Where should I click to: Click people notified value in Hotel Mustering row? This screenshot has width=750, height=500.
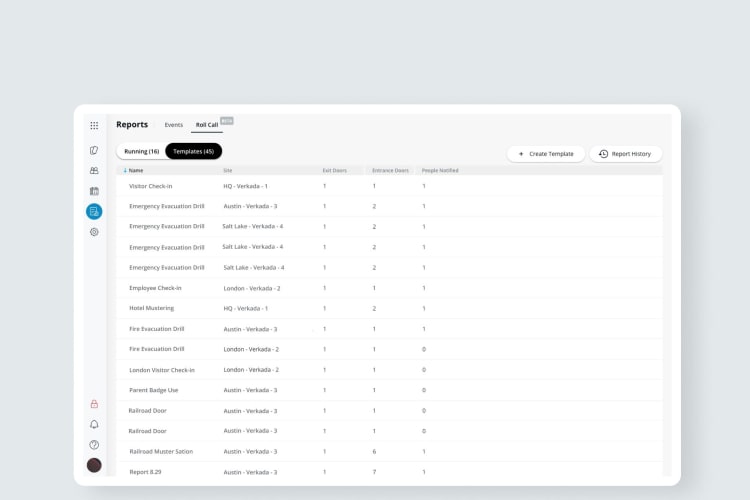click(424, 309)
